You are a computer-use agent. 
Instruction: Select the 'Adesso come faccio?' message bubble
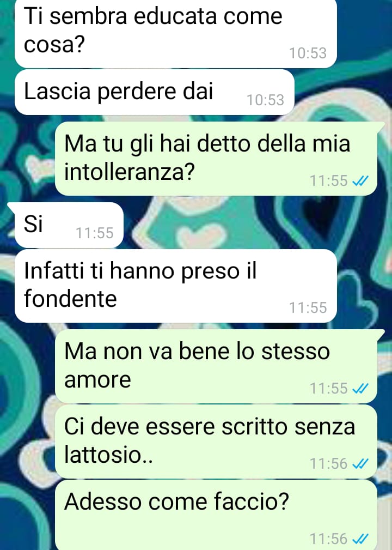coord(216,515)
